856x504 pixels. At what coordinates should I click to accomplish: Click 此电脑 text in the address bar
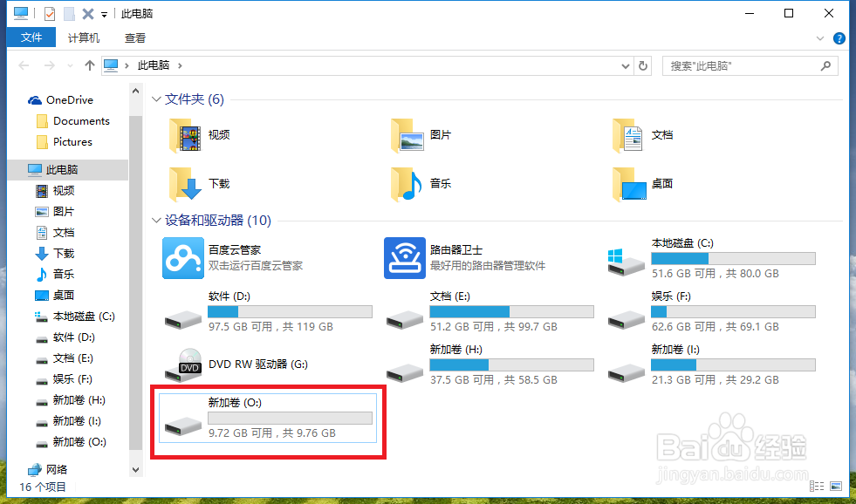pyautogui.click(x=154, y=66)
